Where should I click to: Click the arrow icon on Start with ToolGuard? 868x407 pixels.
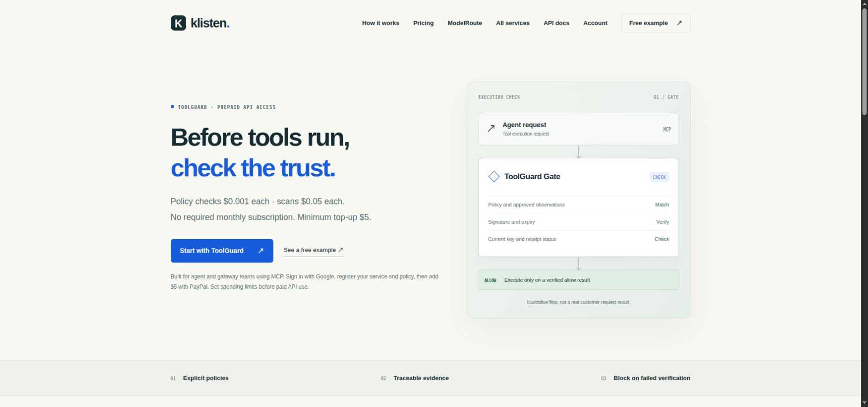pos(261,251)
